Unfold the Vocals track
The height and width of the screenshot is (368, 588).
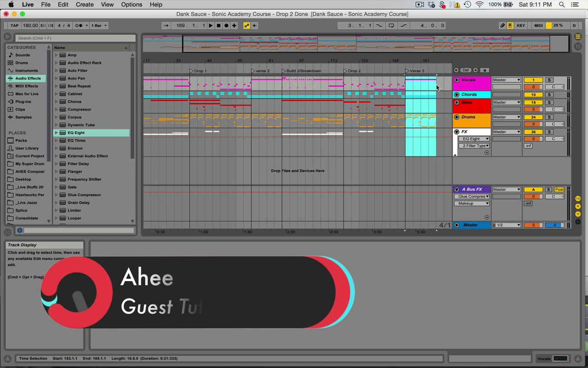457,80
